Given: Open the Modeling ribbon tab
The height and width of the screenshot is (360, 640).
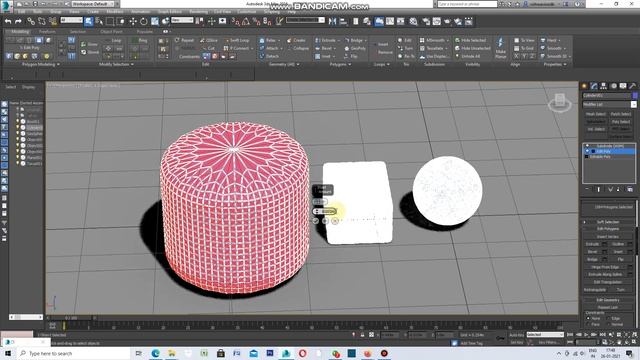Looking at the screenshot, I should 20,31.
